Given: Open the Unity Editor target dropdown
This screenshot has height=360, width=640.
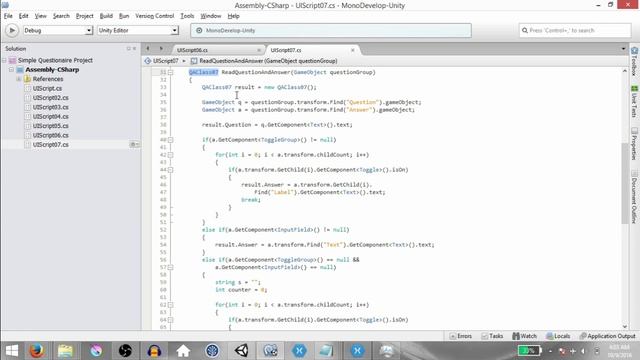Looking at the screenshot, I should click(x=138, y=30).
